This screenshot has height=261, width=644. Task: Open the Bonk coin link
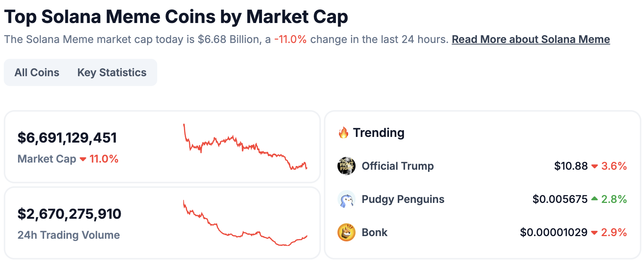coord(374,232)
